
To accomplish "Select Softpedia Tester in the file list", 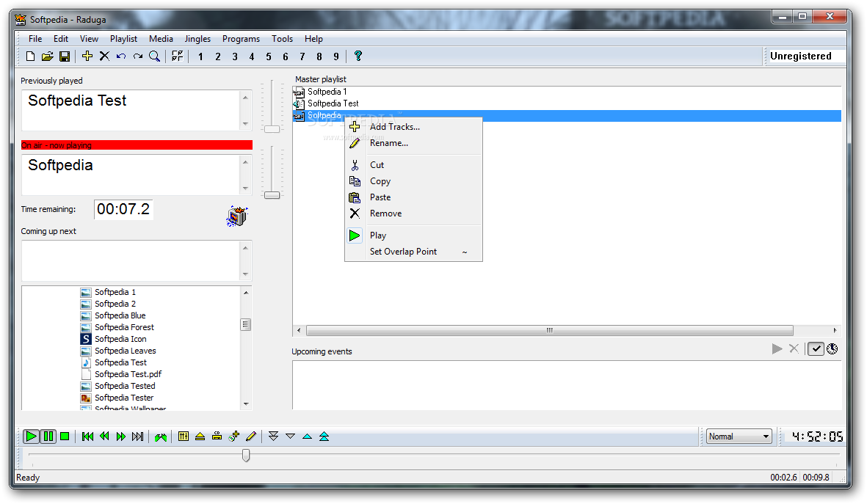I will [124, 398].
